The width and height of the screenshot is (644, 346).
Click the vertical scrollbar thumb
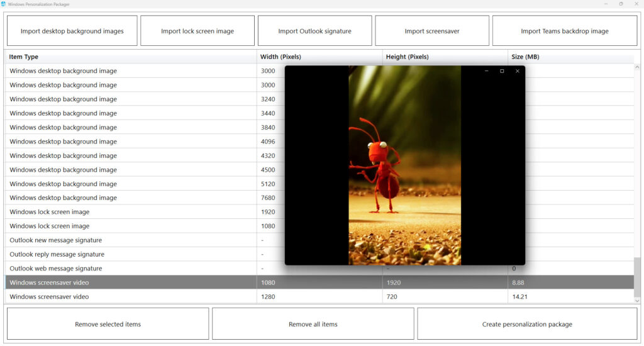click(x=637, y=277)
